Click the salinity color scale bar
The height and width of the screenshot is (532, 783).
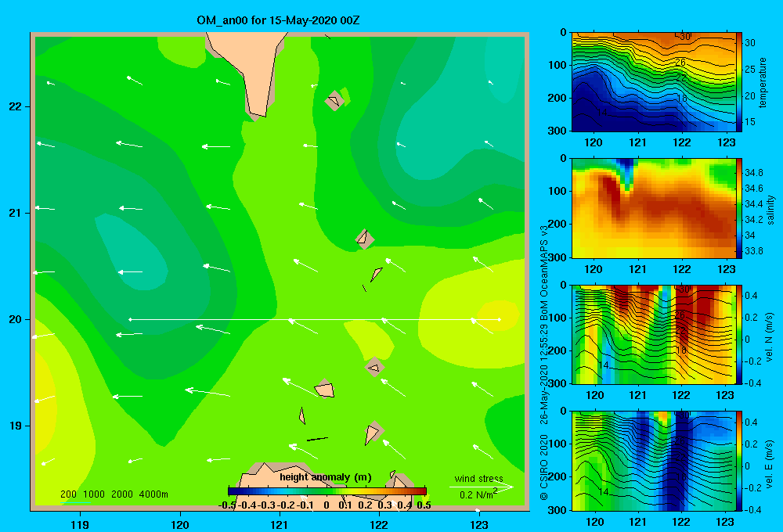coord(738,208)
